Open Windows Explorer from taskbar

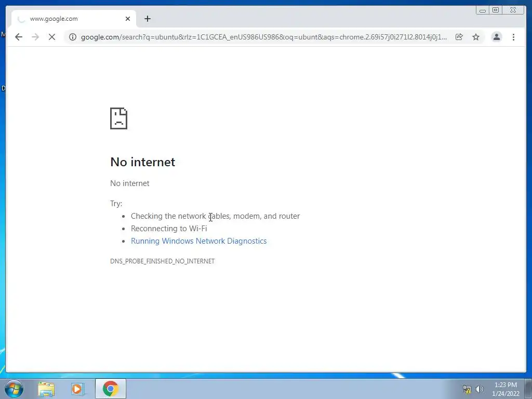click(x=46, y=389)
